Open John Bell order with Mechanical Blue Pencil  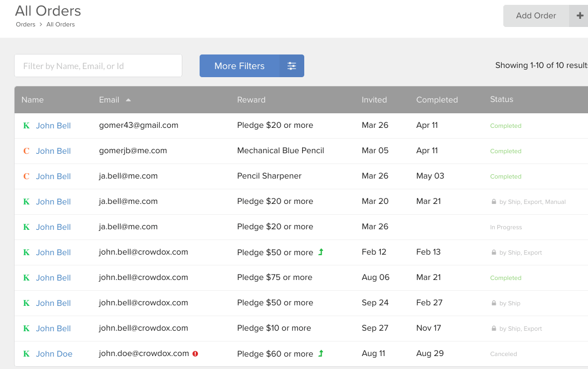click(53, 151)
